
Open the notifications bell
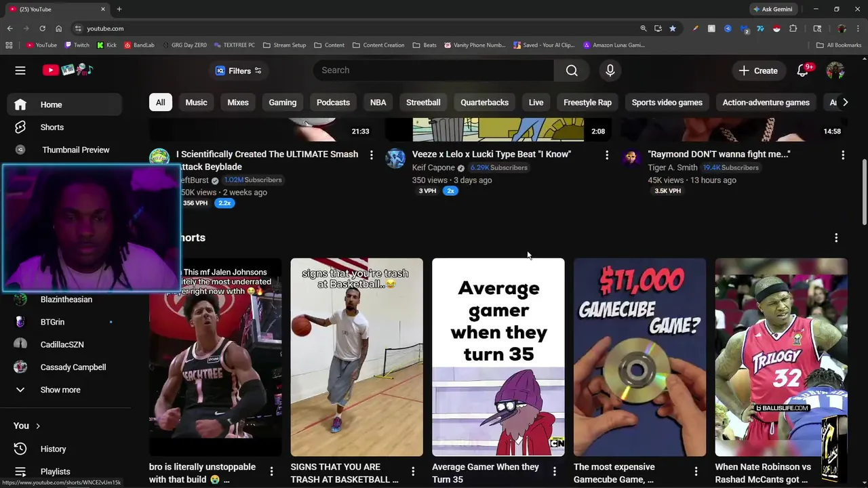click(803, 70)
